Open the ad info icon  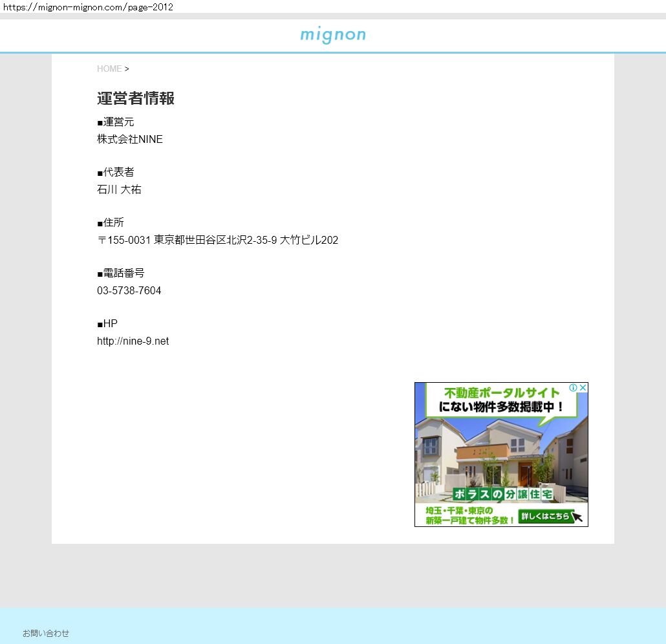[x=573, y=387]
